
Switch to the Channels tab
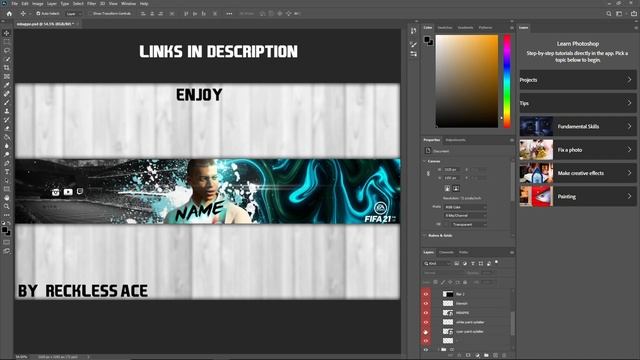[446, 252]
